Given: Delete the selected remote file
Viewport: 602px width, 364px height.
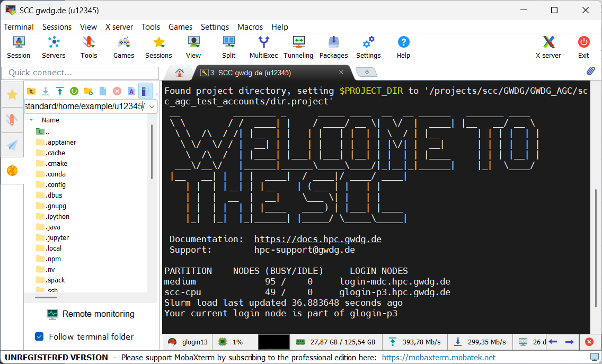Looking at the screenshot, I should pyautogui.click(x=117, y=91).
